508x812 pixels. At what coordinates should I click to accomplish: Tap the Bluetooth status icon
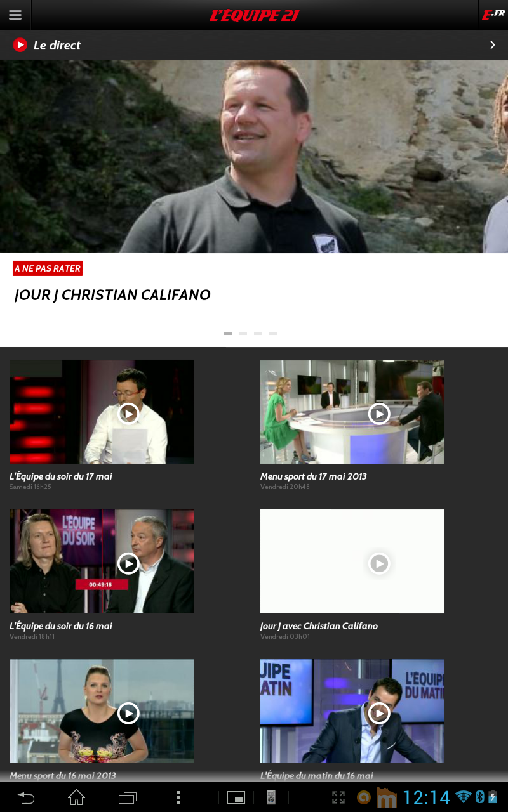[x=480, y=797]
